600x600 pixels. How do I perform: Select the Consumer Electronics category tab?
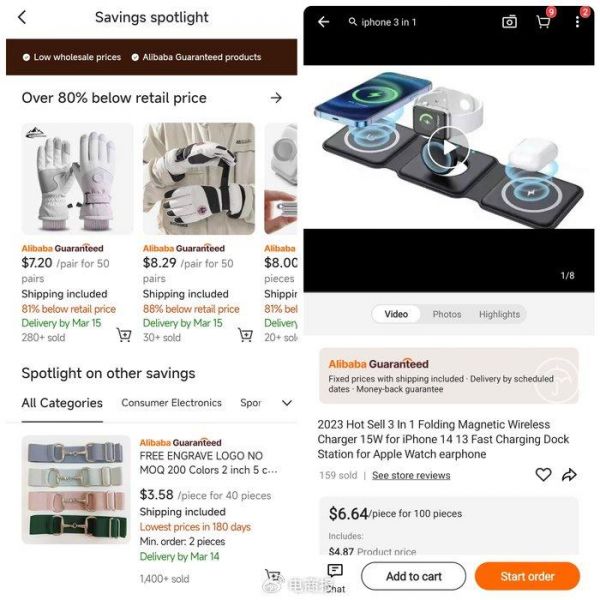coord(171,403)
